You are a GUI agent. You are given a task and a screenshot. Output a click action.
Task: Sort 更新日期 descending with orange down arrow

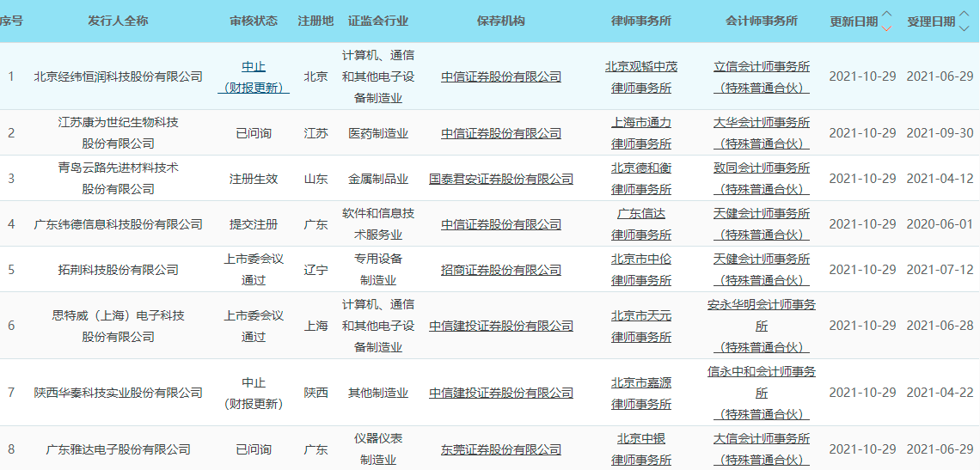tap(886, 27)
